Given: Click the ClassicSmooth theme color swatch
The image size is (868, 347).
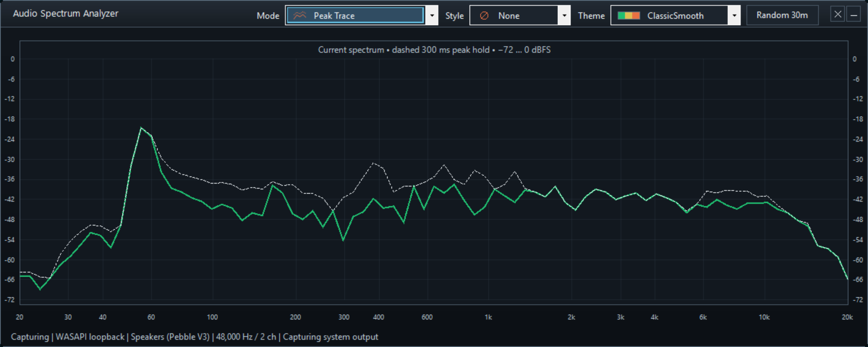Looking at the screenshot, I should [629, 15].
